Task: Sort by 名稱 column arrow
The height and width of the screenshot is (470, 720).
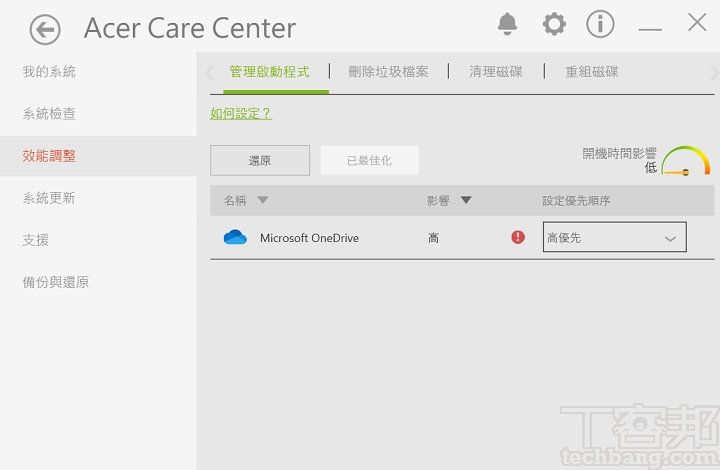Action: 263,200
